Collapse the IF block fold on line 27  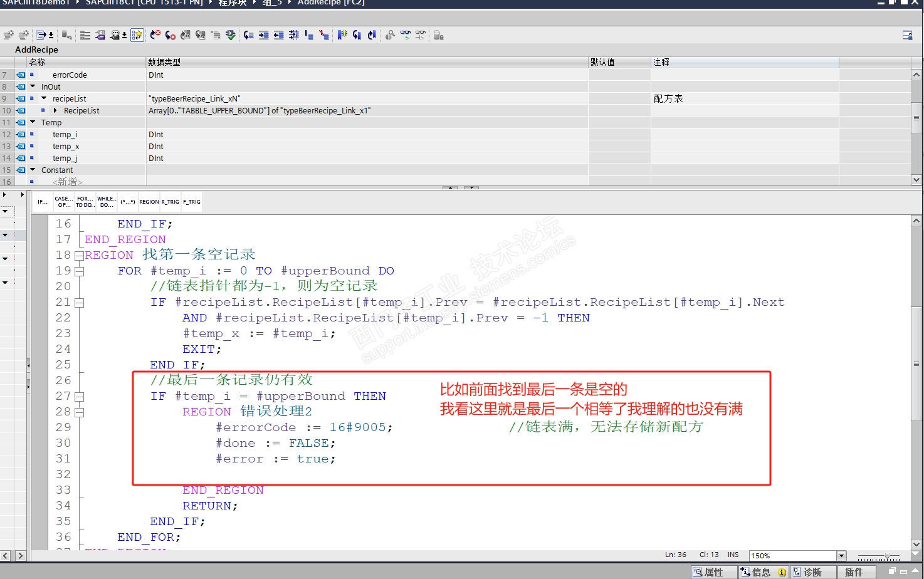point(79,397)
